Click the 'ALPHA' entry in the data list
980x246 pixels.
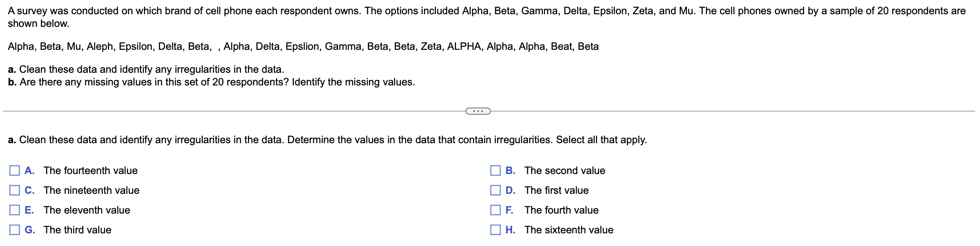pos(464,47)
